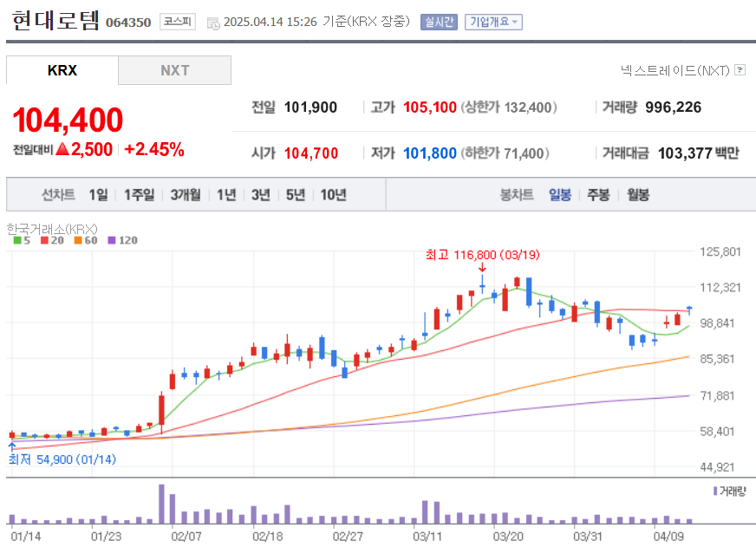
Task: Click the 최저 54,900 (01/14) low marker
Action: pyautogui.click(x=62, y=459)
